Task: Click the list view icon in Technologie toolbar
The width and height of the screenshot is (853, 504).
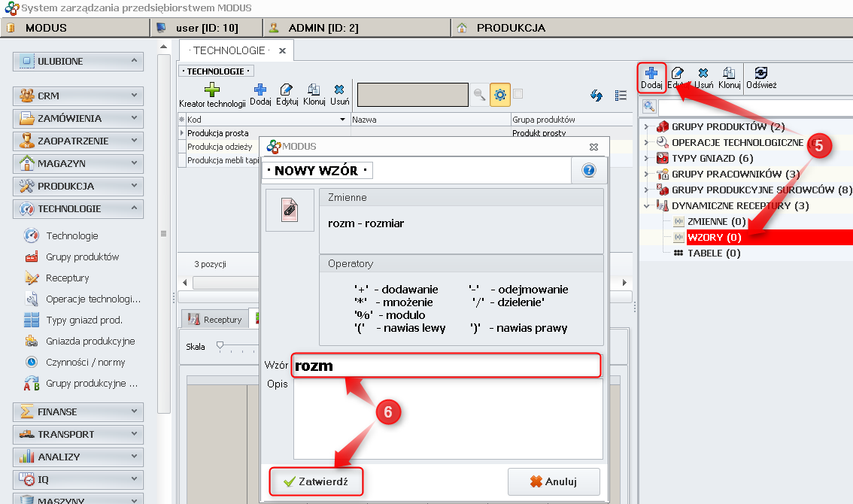Action: 621,96
